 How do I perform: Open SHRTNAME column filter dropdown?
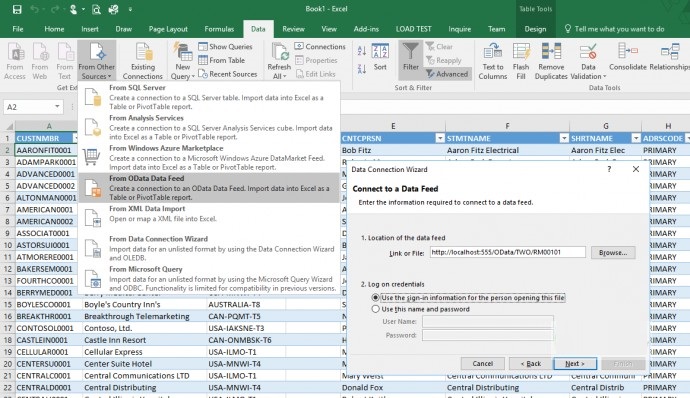tap(635, 138)
